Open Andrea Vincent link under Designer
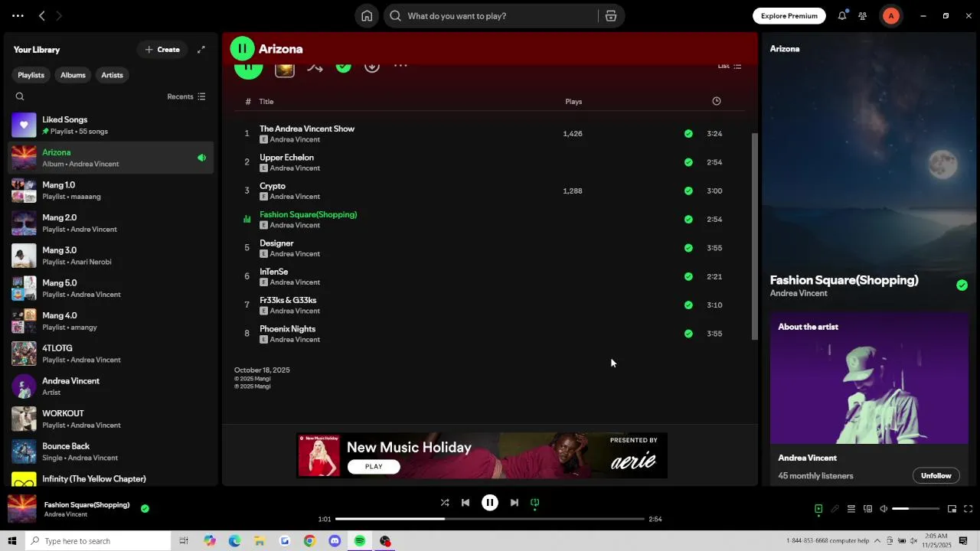 pyautogui.click(x=295, y=254)
